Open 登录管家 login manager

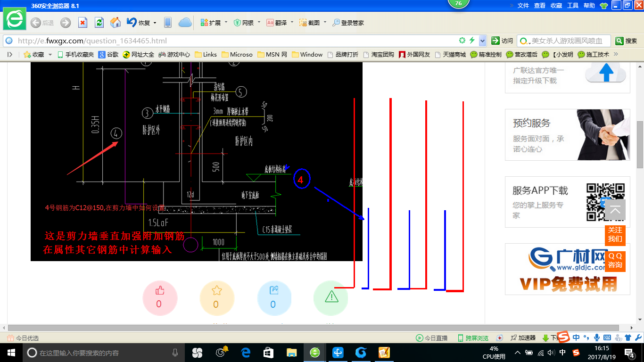(x=348, y=23)
